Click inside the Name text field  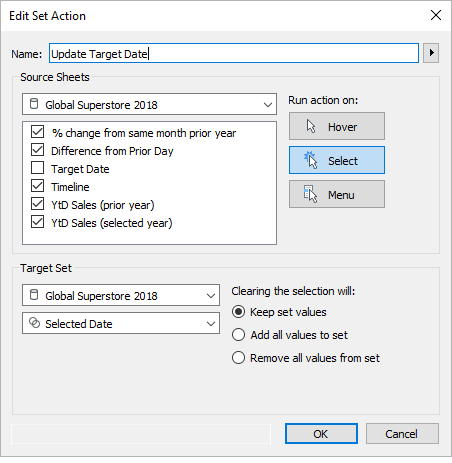[x=234, y=53]
